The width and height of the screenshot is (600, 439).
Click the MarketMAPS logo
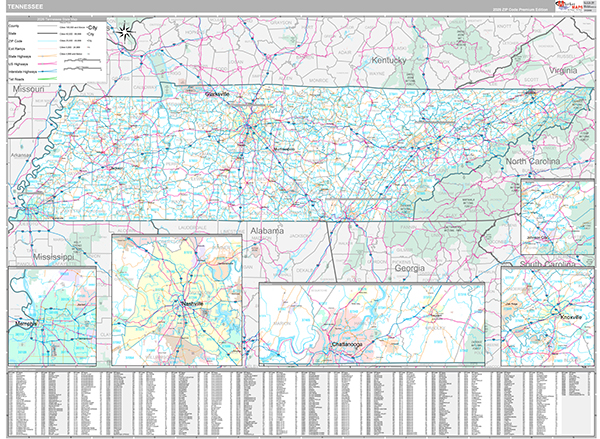[568, 6]
